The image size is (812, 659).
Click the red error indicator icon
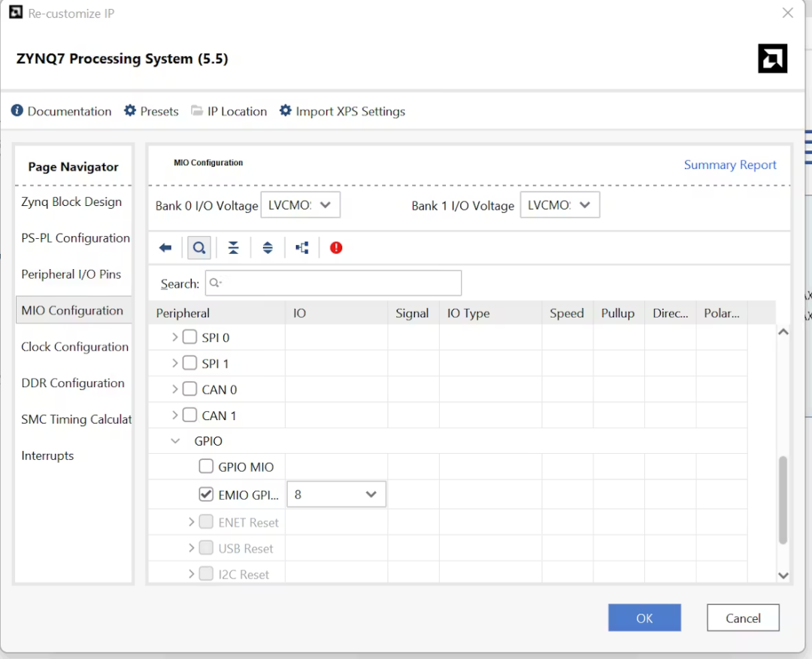click(336, 248)
